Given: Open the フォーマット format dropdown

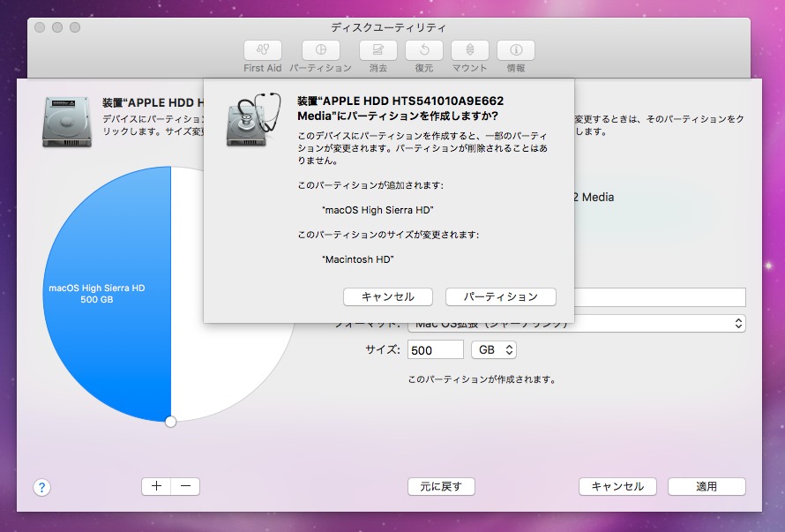Looking at the screenshot, I should click(577, 324).
